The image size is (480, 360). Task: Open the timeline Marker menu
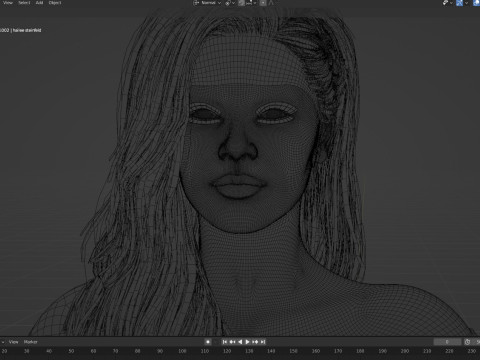(x=31, y=342)
